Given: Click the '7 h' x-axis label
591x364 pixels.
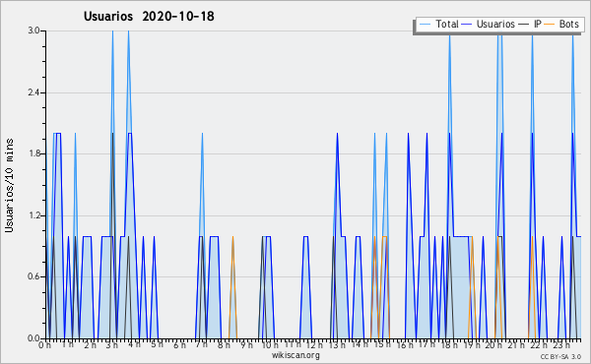Looking at the screenshot, I should pos(201,344).
